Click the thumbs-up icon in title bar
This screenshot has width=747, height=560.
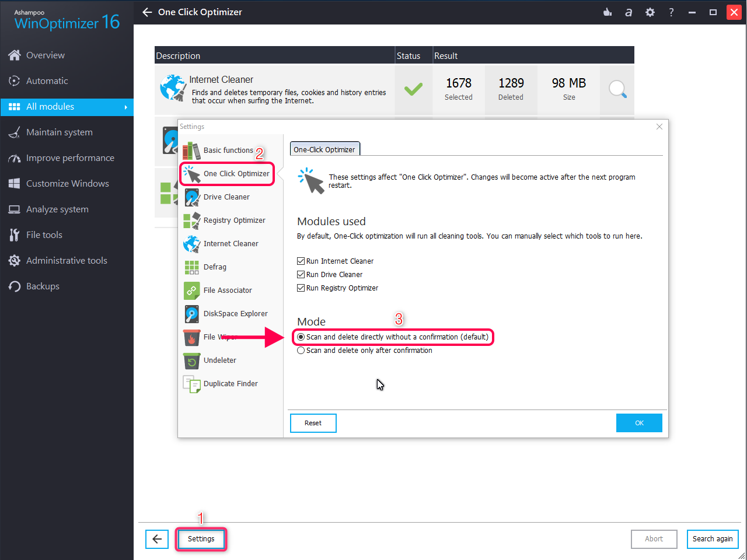(x=608, y=12)
